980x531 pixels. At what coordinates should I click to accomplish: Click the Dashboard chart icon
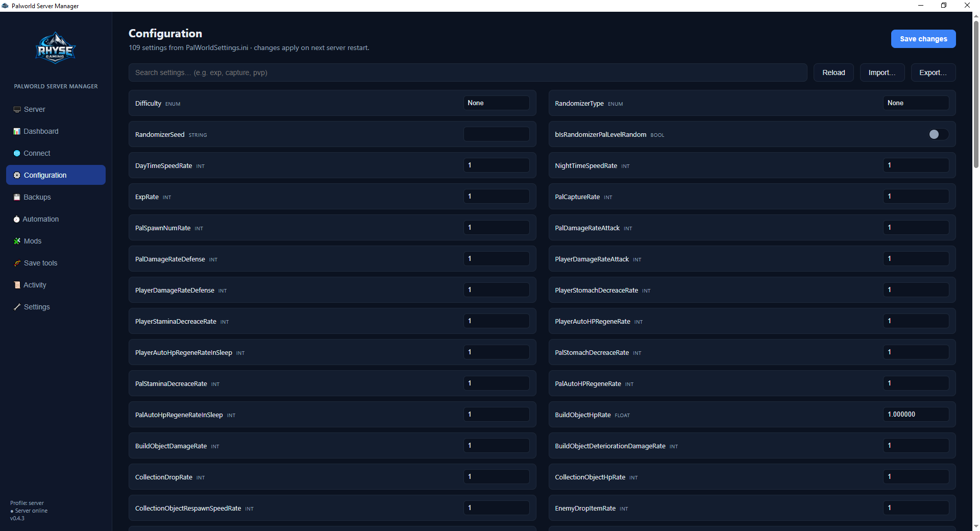[17, 131]
